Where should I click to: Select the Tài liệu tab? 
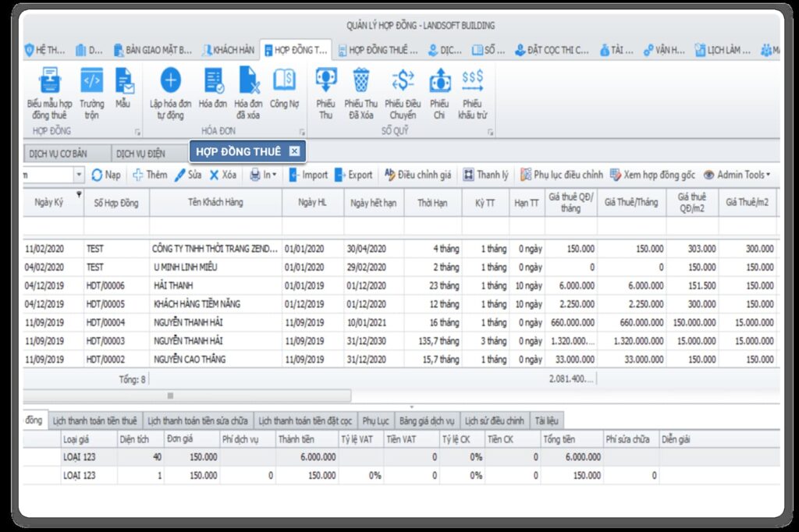click(x=546, y=421)
